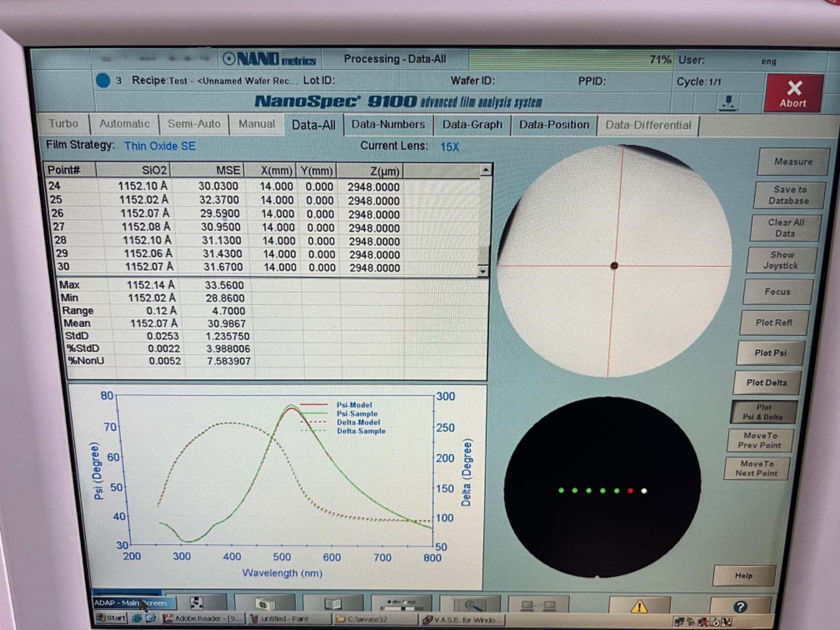Switch to the Data-Differential tab
Viewport: 840px width, 630px height.
coord(648,126)
